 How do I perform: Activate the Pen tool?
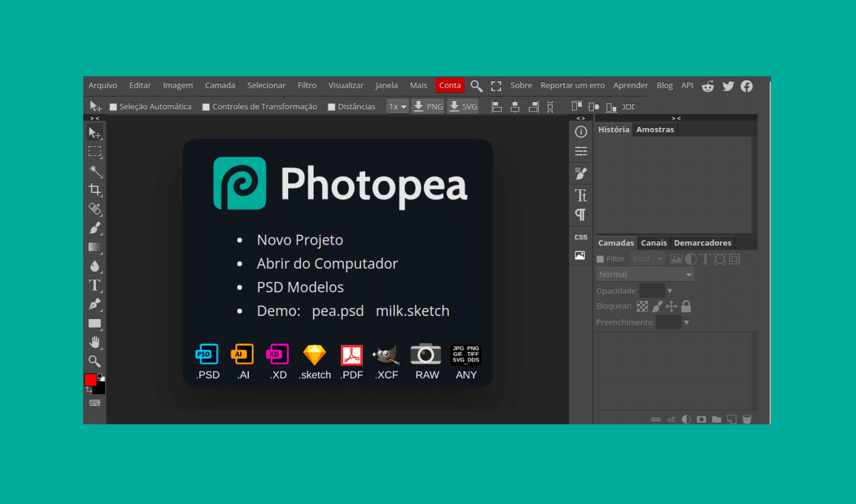(x=95, y=304)
